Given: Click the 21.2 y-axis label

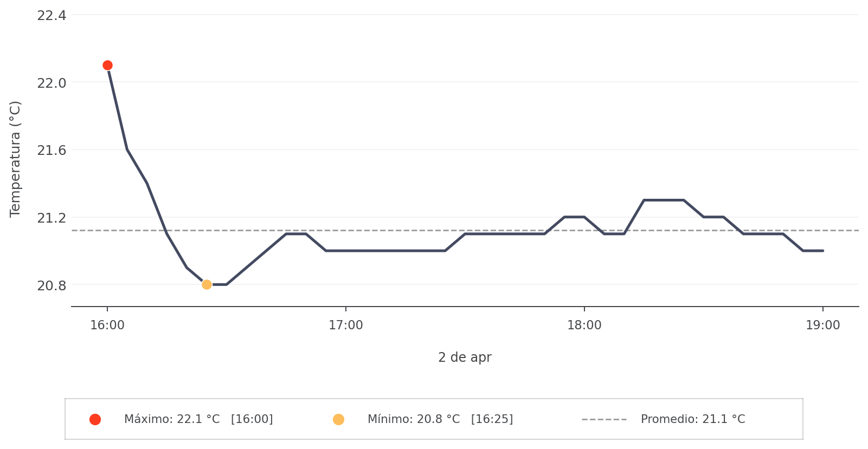Looking at the screenshot, I should tap(52, 218).
